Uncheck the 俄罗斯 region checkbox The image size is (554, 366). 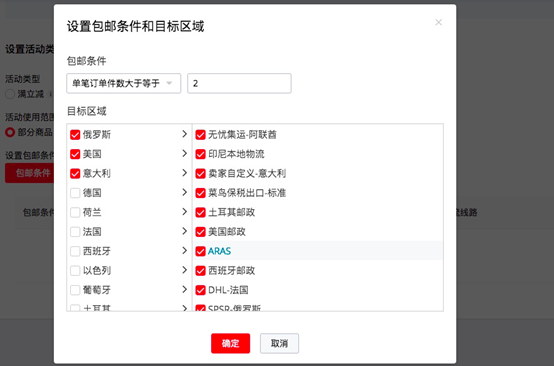[x=75, y=135]
